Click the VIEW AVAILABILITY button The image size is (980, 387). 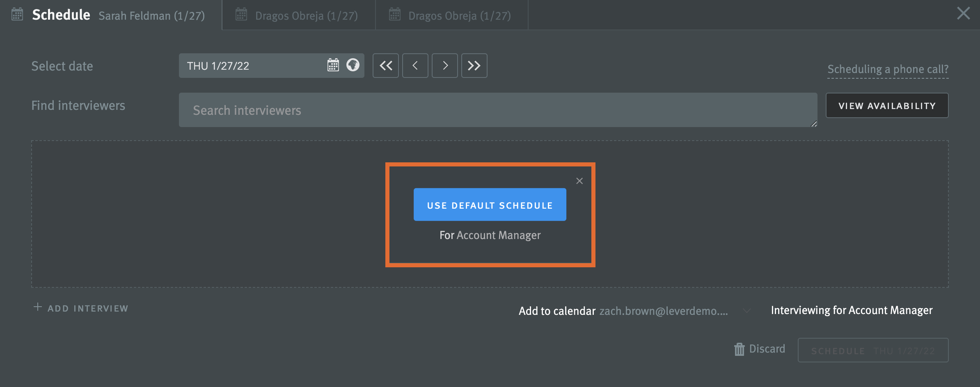887,105
